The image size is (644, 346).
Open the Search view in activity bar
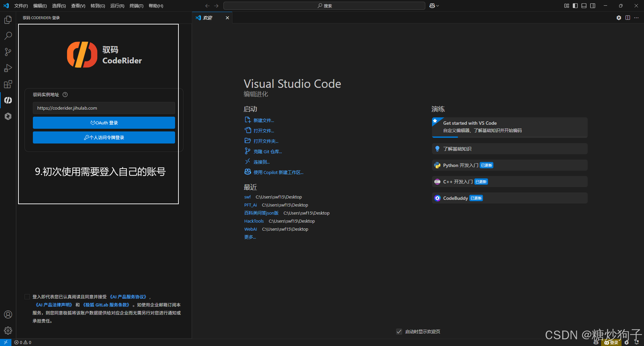point(8,36)
